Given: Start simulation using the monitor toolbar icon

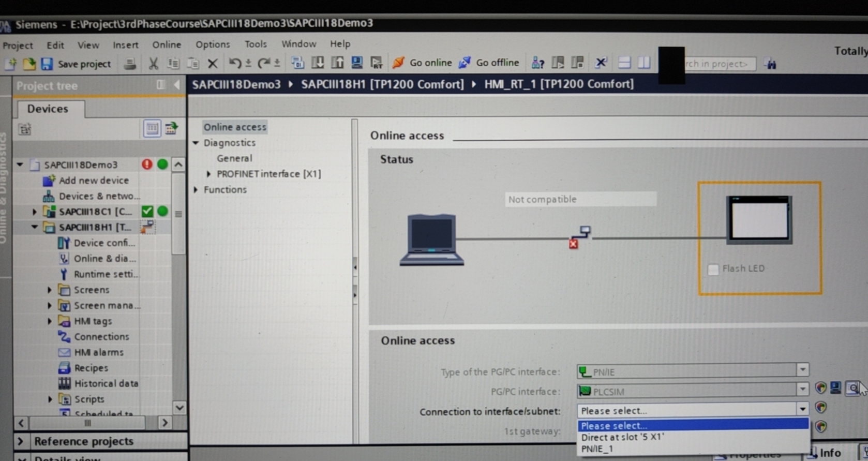Looking at the screenshot, I should [357, 63].
